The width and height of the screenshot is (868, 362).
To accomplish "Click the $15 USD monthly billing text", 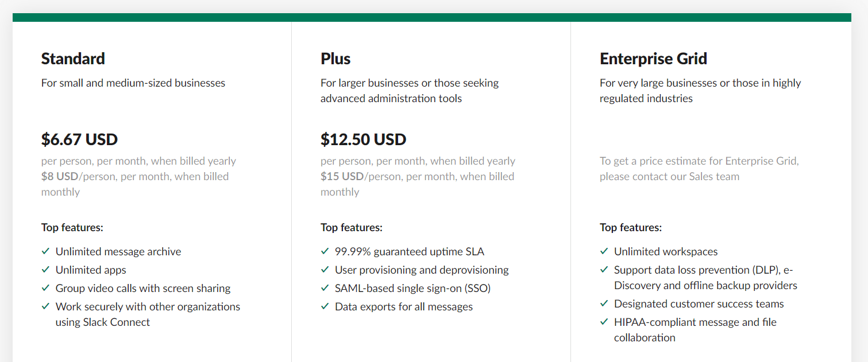I will (x=342, y=177).
